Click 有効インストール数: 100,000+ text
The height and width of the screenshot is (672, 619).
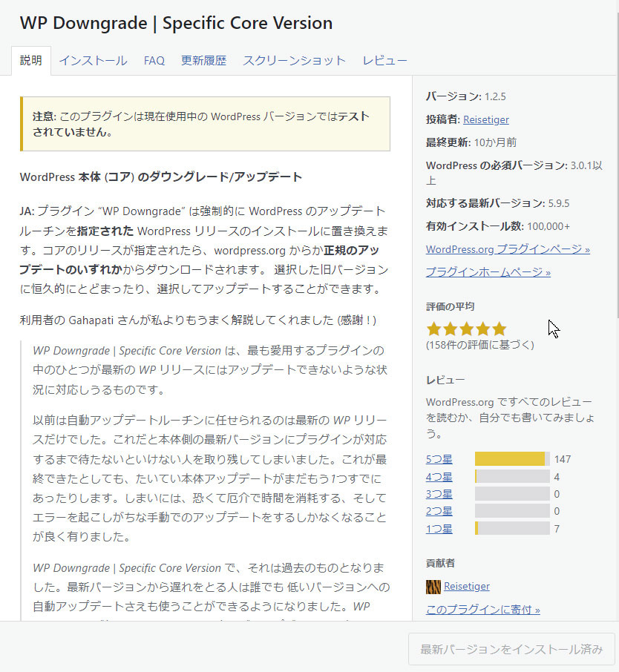497,226
